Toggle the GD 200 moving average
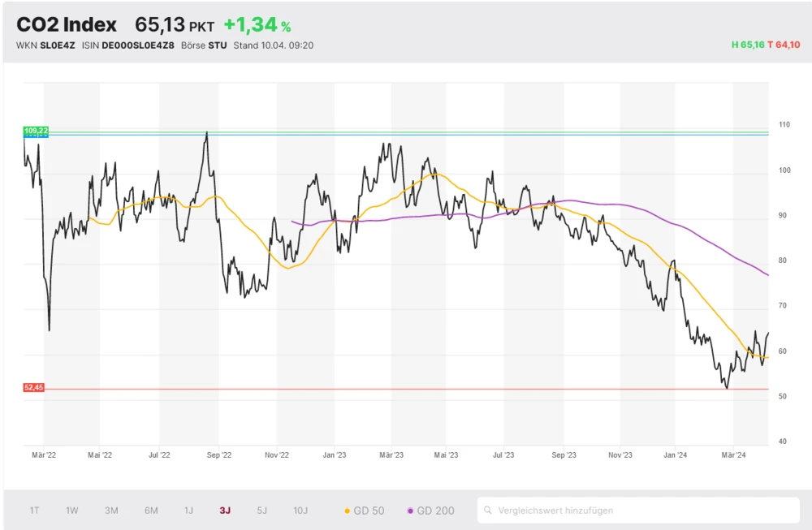Screen dimensions: 812x530 [431, 511]
